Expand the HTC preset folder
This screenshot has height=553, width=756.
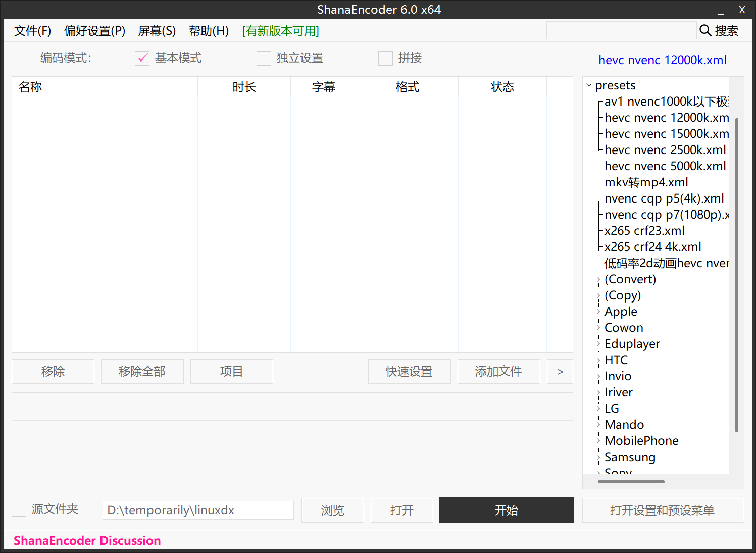(x=598, y=360)
